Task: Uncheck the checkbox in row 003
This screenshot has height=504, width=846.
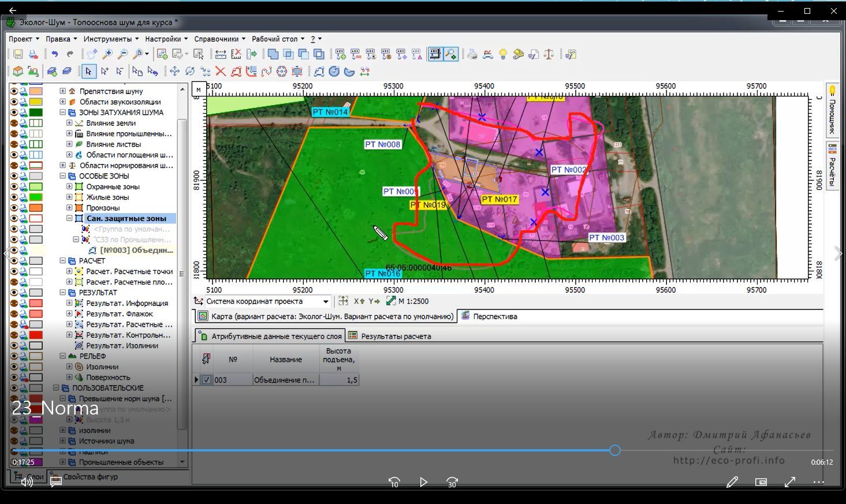Action: 207,380
